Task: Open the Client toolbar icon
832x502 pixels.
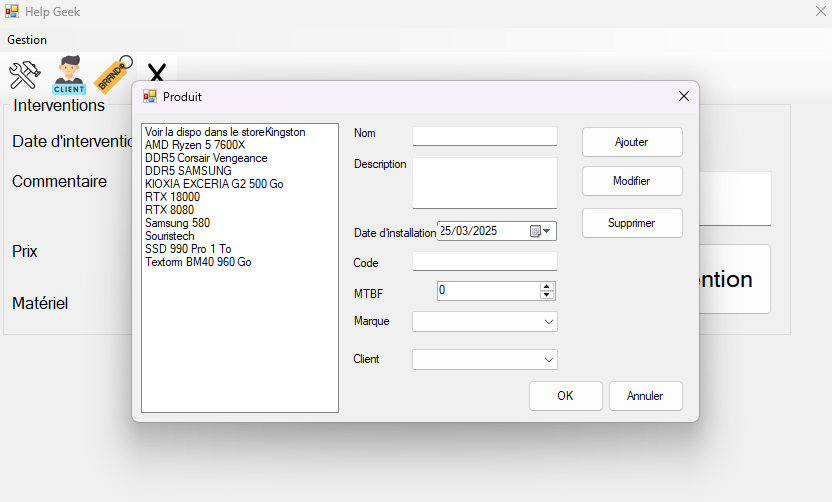Action: (69, 75)
